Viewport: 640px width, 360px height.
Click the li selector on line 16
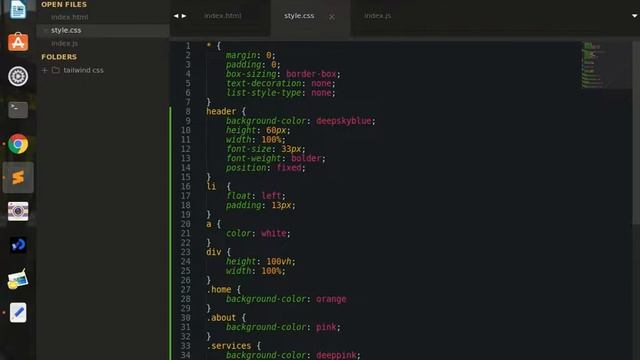coord(211,187)
